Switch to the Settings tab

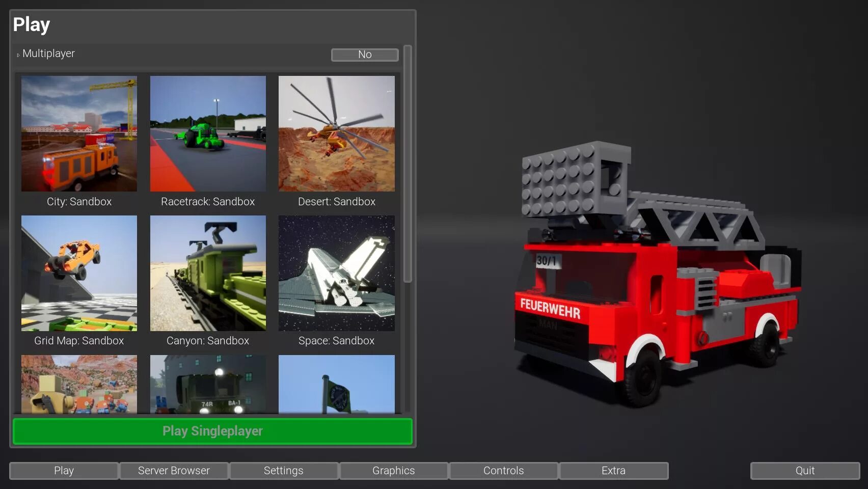(x=284, y=471)
